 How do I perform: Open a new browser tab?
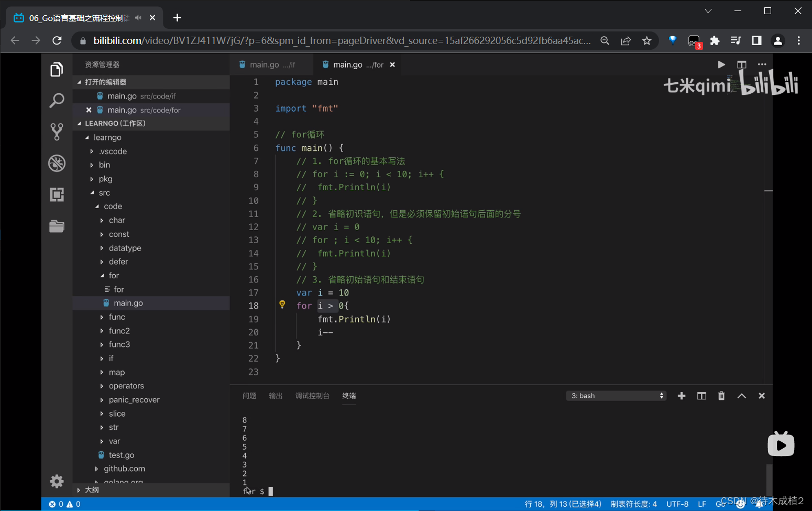click(x=177, y=18)
